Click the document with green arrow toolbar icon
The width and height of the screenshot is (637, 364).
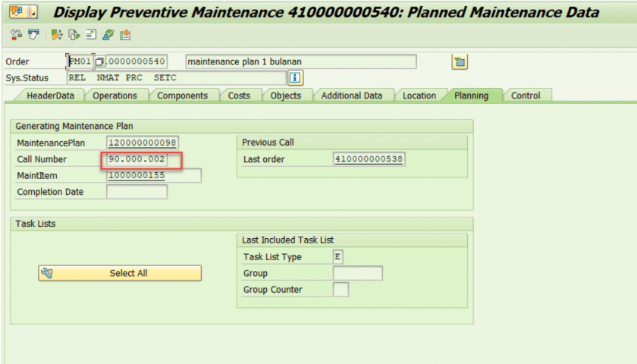74,35
